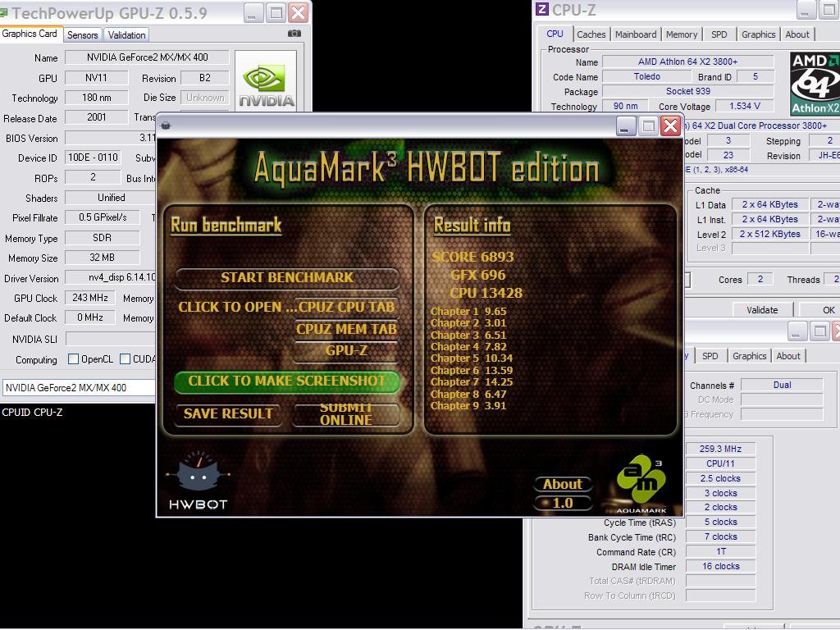
Task: Open SPD tab in lower CPU-Z window
Action: (x=710, y=356)
